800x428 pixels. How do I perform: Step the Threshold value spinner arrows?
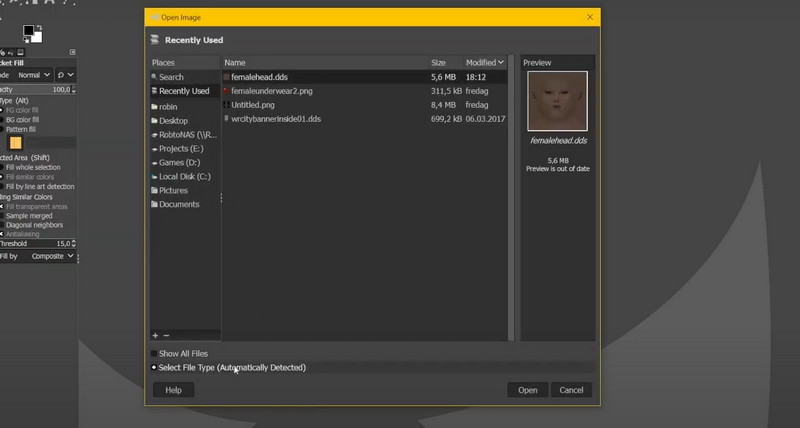tap(73, 243)
